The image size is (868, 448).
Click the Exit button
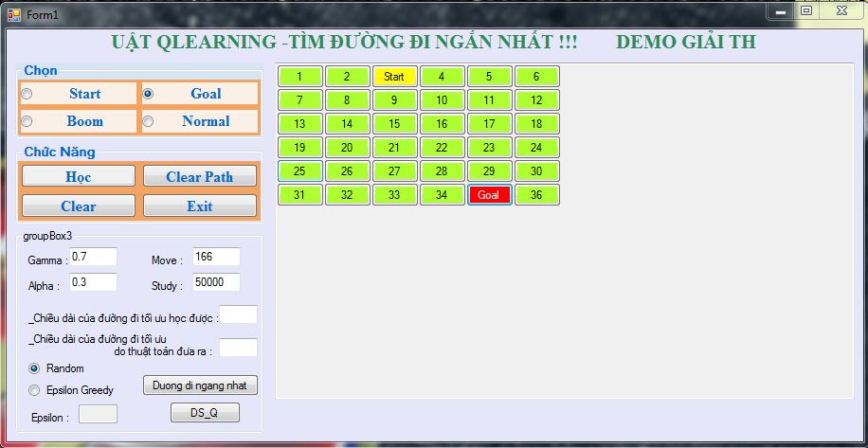[x=200, y=206]
